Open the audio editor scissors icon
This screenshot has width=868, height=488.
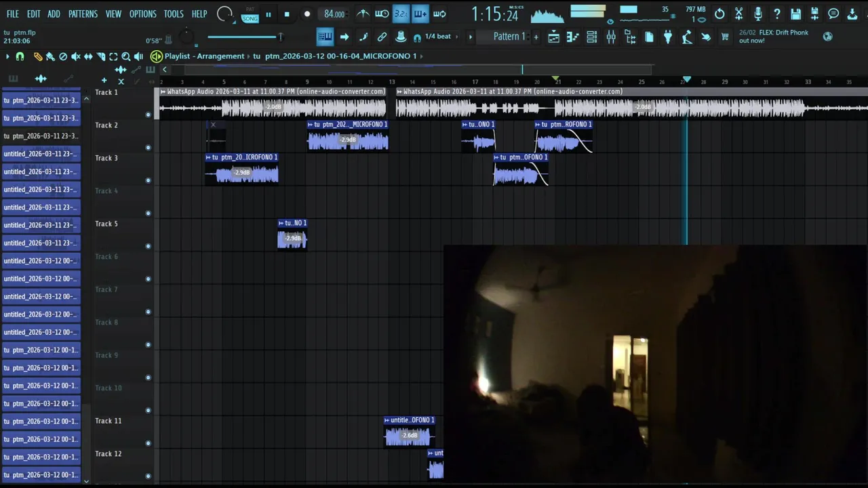point(738,14)
